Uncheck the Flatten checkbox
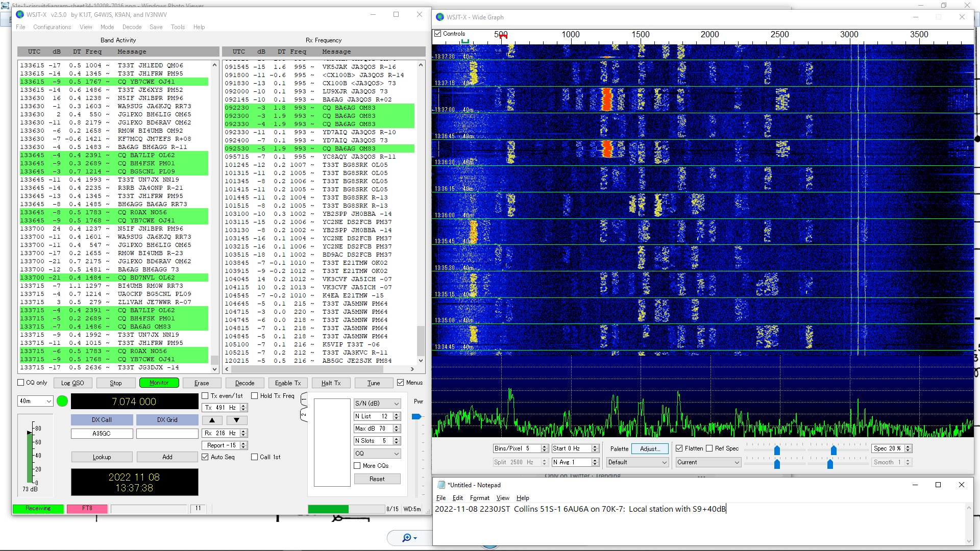The width and height of the screenshot is (980, 551). point(679,448)
